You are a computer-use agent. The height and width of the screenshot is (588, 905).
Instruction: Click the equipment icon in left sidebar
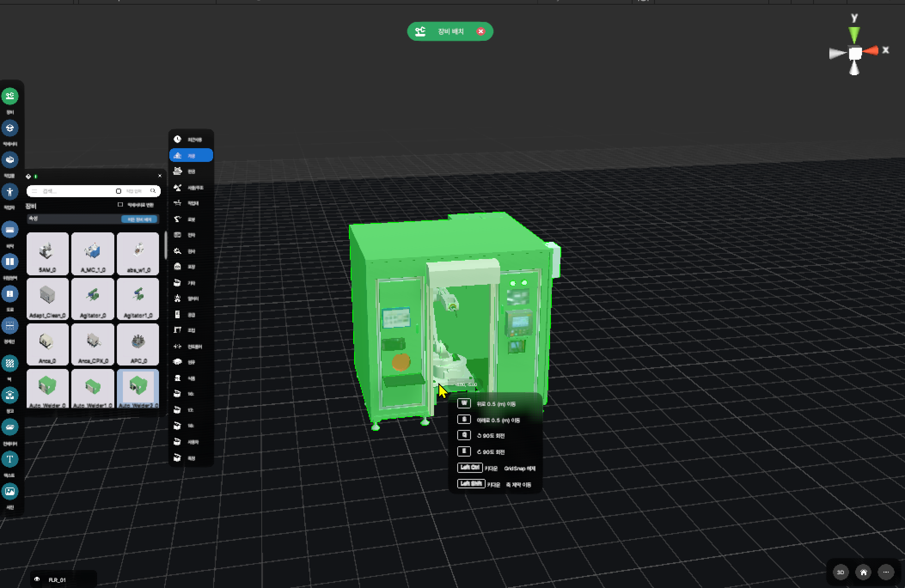[10, 96]
